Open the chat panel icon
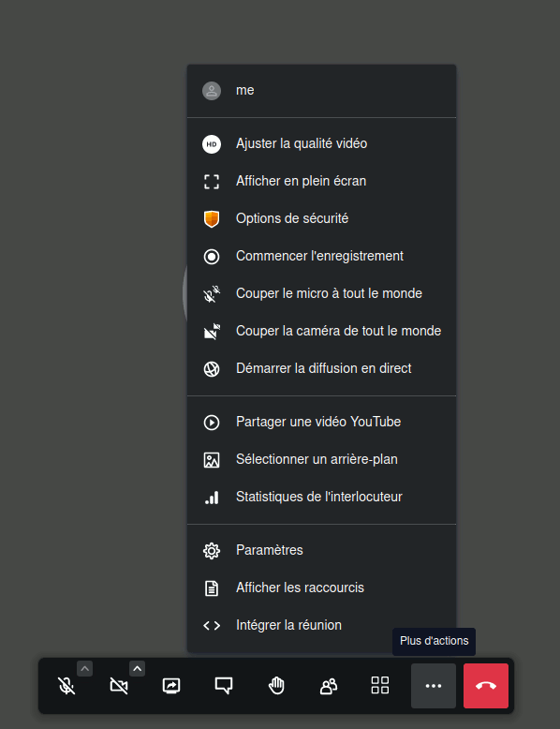The image size is (560, 729). (224, 686)
